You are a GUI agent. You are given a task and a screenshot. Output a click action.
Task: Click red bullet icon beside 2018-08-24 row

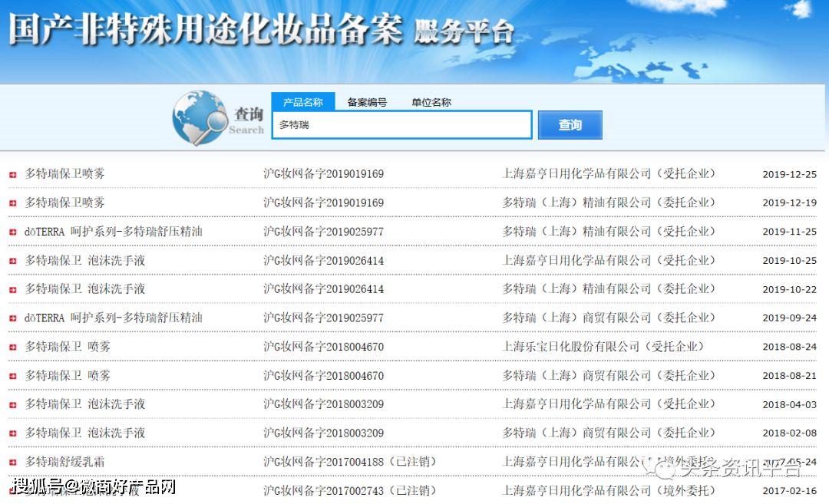pos(13,347)
